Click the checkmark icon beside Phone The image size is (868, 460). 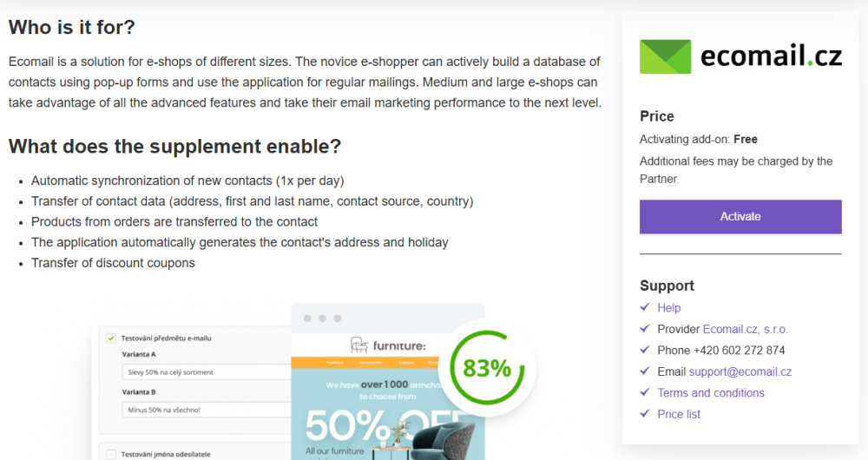(x=645, y=350)
